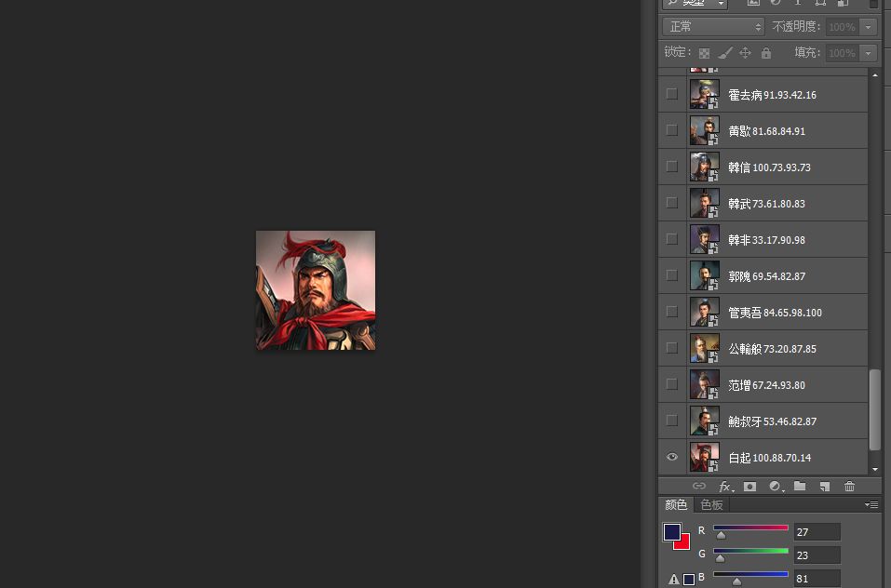Create a new layer

coord(825,487)
